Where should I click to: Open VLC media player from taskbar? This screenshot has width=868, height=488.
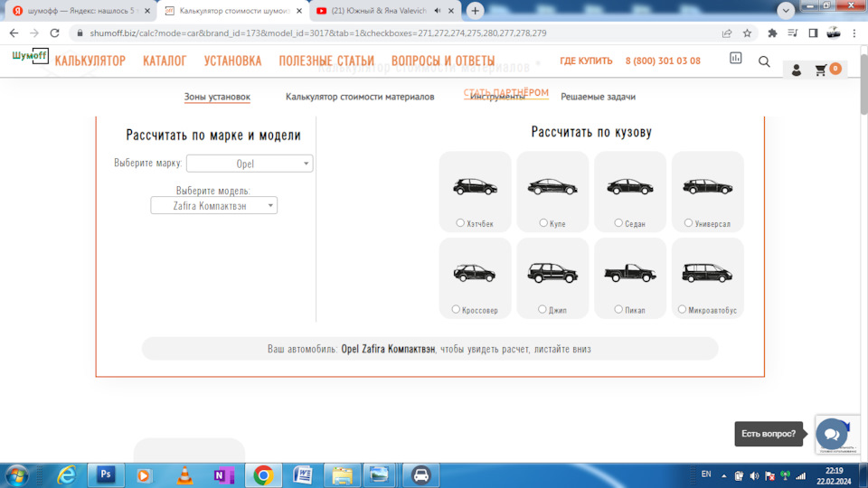pos(184,474)
